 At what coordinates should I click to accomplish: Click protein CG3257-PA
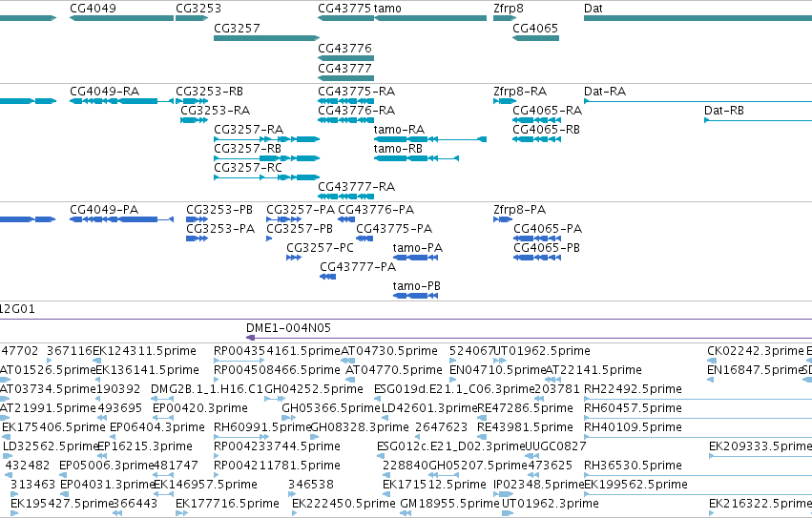click(283, 219)
